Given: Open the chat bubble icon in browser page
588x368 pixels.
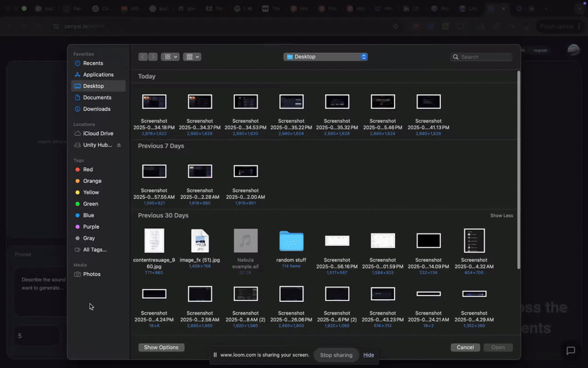Looking at the screenshot, I should 571,350.
